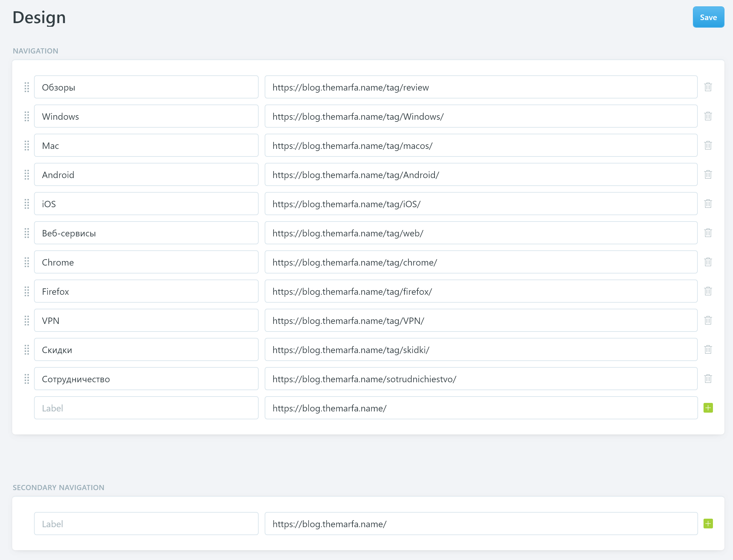This screenshot has width=733, height=560.
Task: Click the tag/review URL field
Action: coord(480,87)
